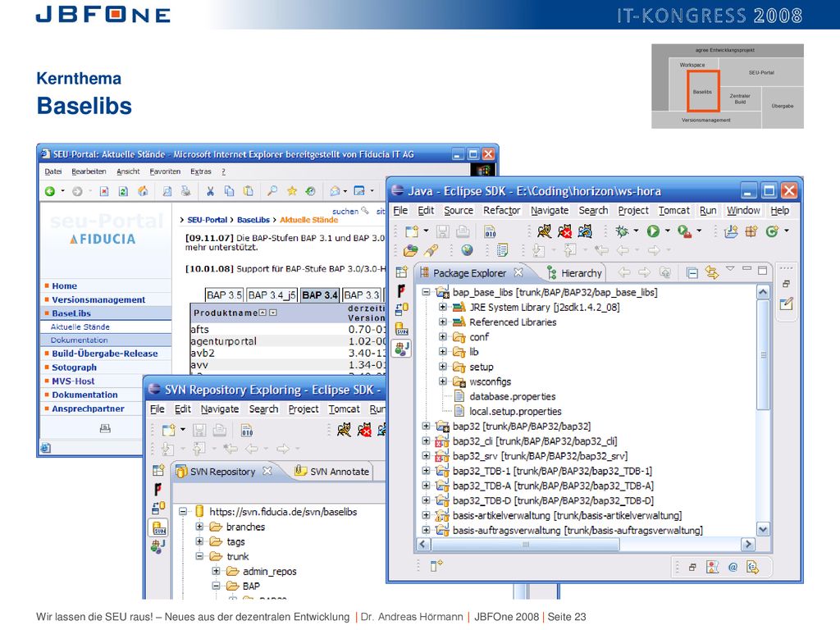This screenshot has width=840, height=630.
Task: Open the Sotograph navigation link
Action: (75, 367)
